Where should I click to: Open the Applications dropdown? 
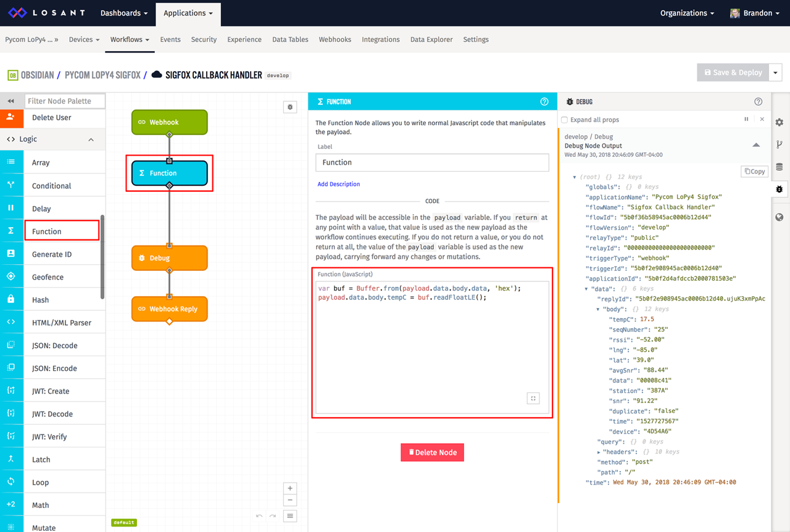(x=188, y=13)
